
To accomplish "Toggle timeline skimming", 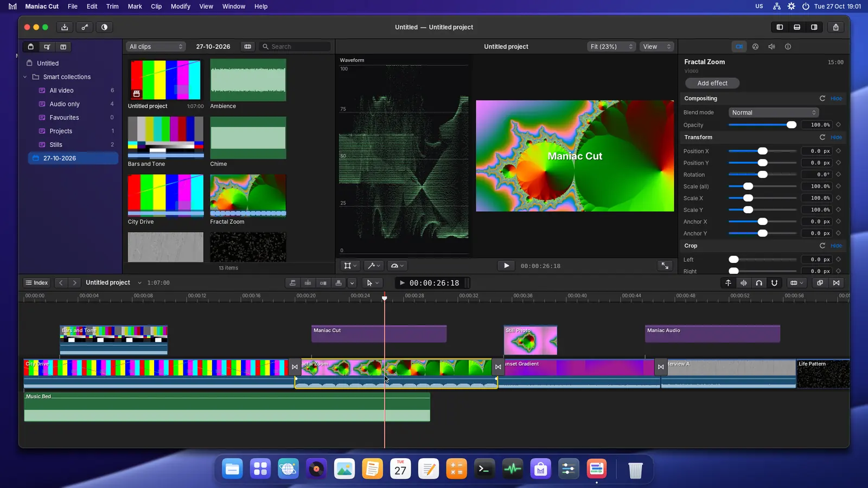I will tap(729, 283).
